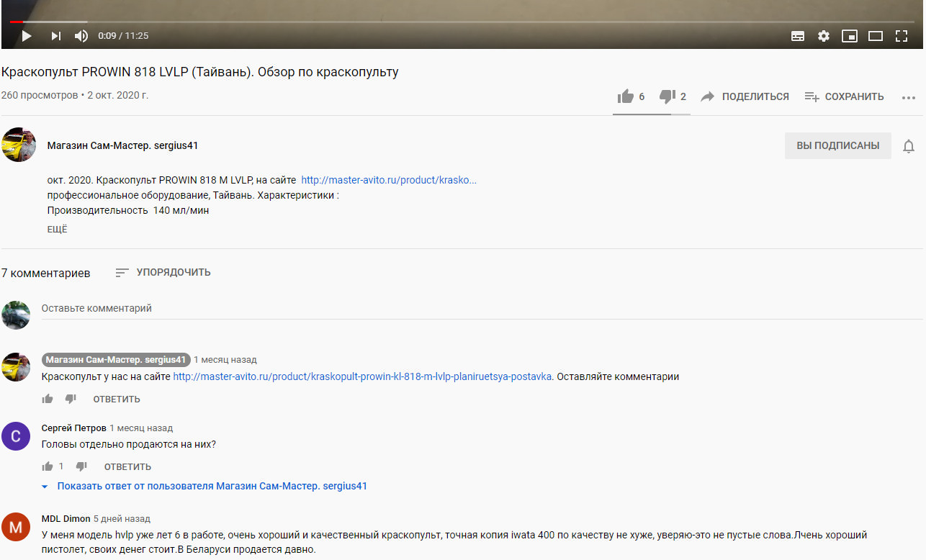Like the video with 6 likes
This screenshot has height=560, width=926.
(x=631, y=96)
